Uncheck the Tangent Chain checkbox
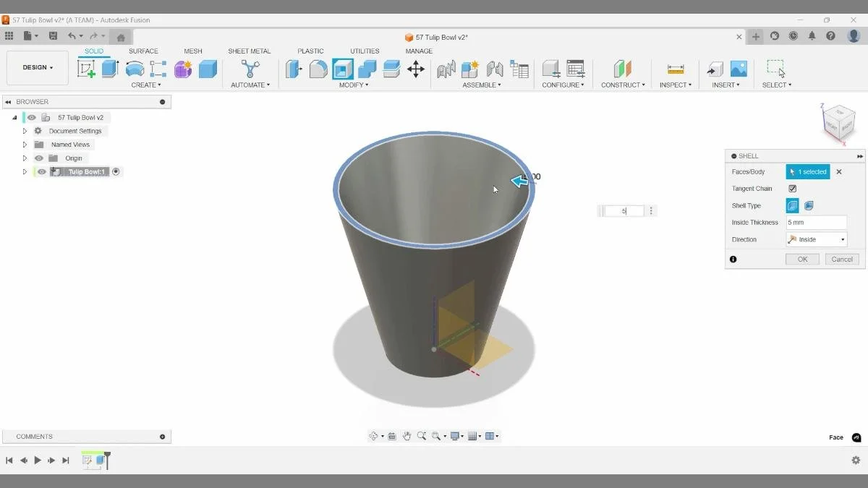 pos(793,188)
